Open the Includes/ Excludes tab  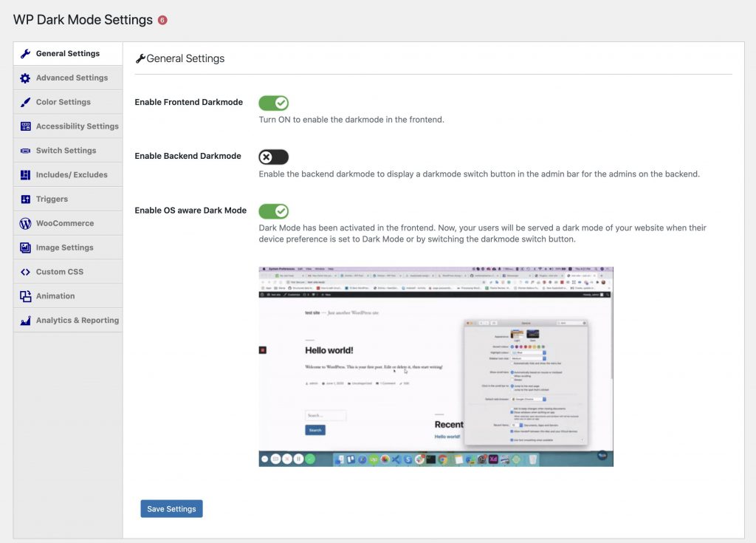68,175
